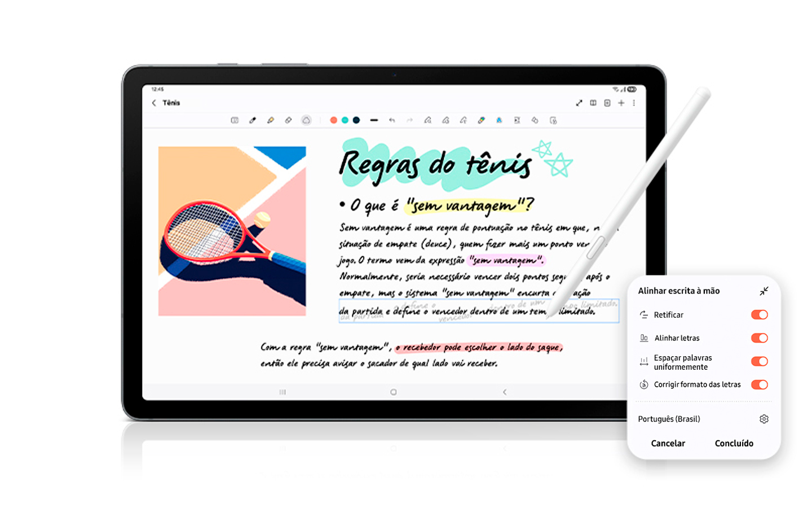Select the Pen tool
This screenshot has height=508, width=812.
click(x=252, y=120)
